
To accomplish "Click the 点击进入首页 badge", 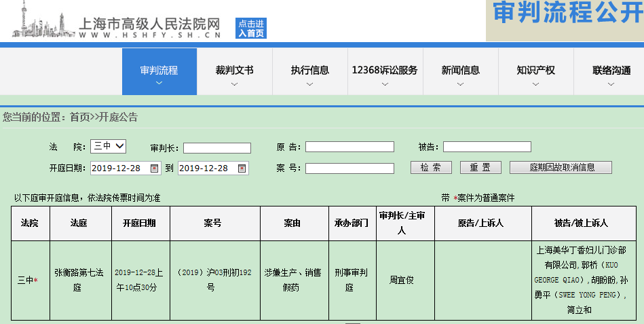I will [x=251, y=29].
